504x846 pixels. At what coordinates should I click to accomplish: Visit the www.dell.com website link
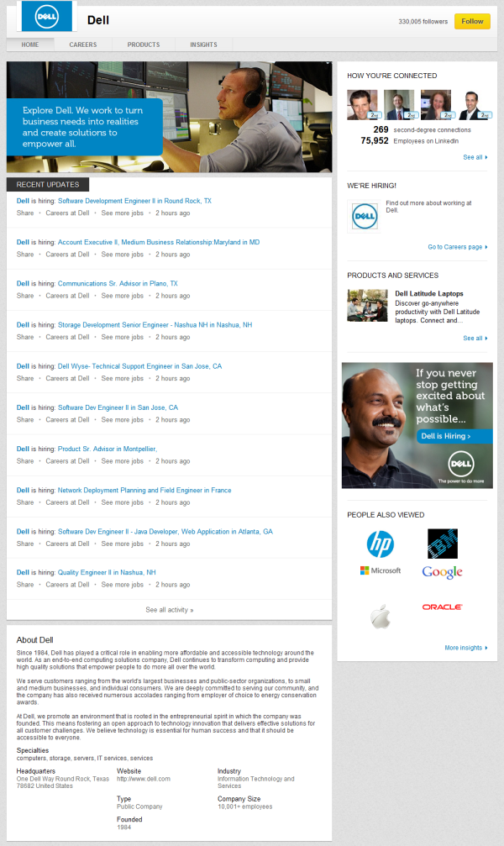144,779
